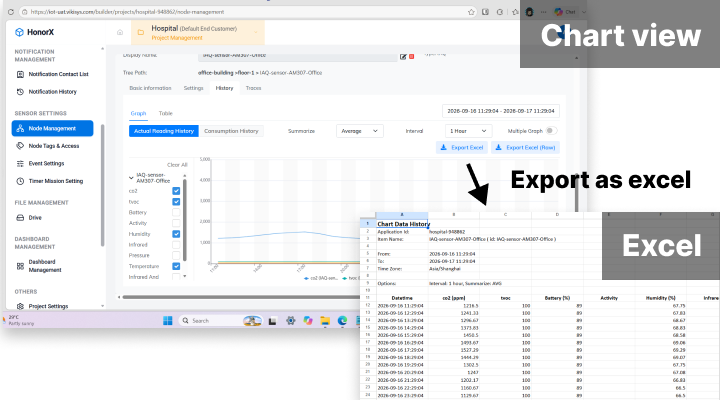Click the Export Excel (Raw) button
This screenshot has width=720, height=400.
(525, 147)
